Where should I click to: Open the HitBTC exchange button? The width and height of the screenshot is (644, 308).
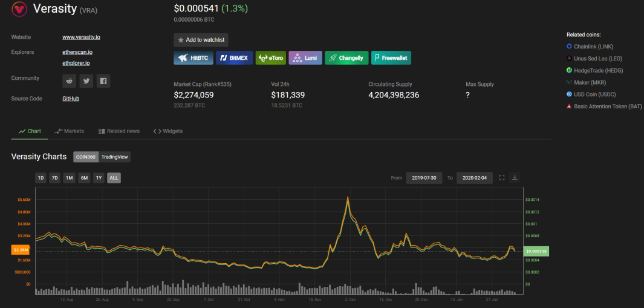[193, 58]
